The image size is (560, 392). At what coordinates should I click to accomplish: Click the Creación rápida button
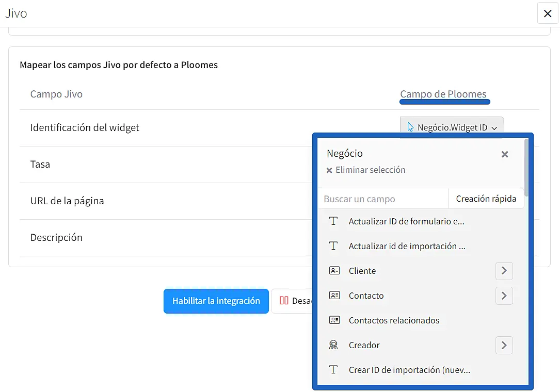point(486,199)
